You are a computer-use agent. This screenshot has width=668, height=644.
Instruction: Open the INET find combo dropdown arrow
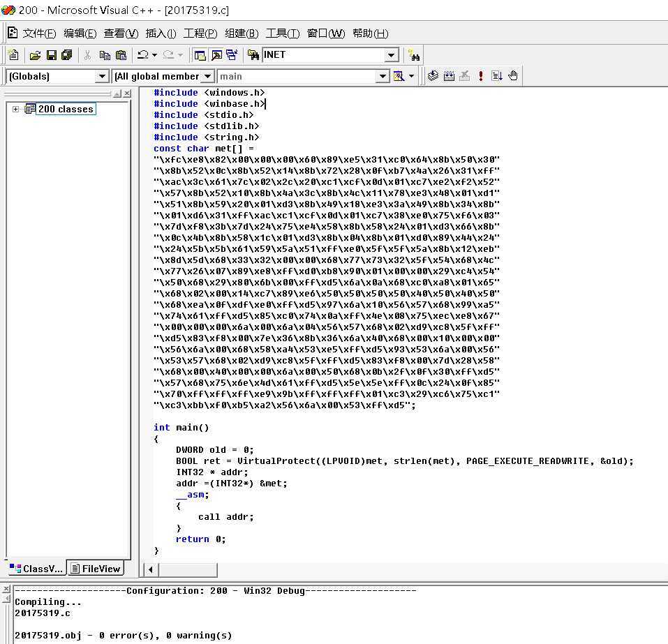click(391, 55)
